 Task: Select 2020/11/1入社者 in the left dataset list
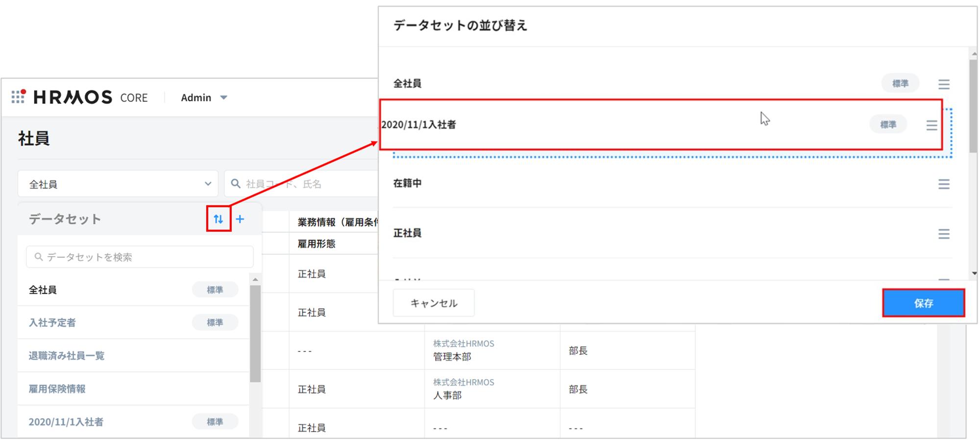pyautogui.click(x=66, y=422)
